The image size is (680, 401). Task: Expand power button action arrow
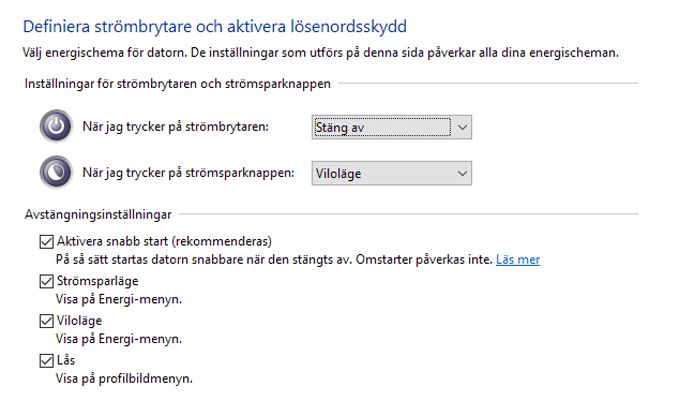pos(462,127)
